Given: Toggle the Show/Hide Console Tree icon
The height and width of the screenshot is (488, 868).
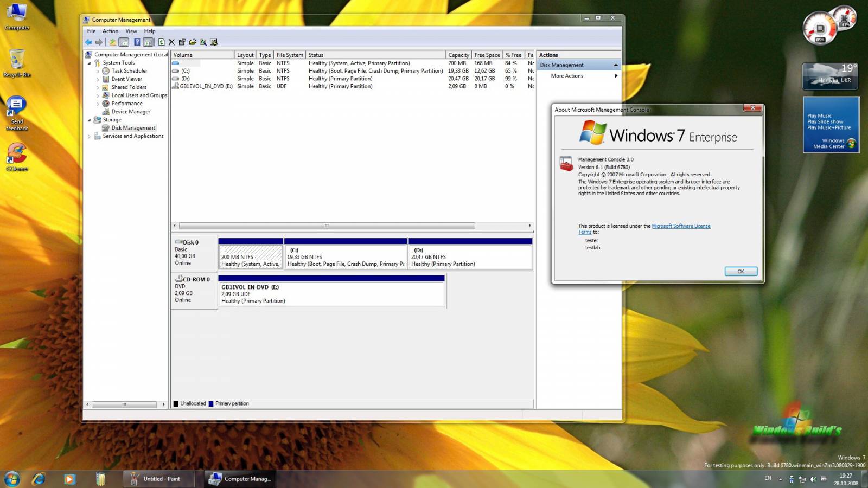Looking at the screenshot, I should (x=124, y=42).
